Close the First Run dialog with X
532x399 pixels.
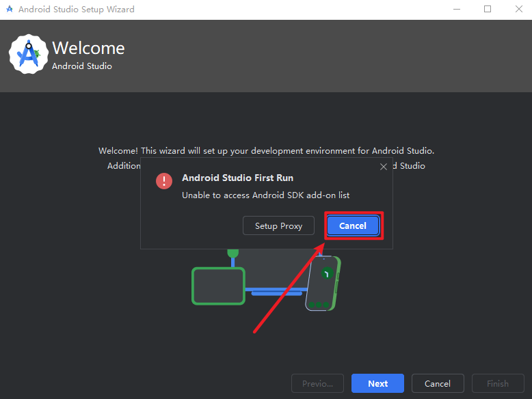(384, 166)
